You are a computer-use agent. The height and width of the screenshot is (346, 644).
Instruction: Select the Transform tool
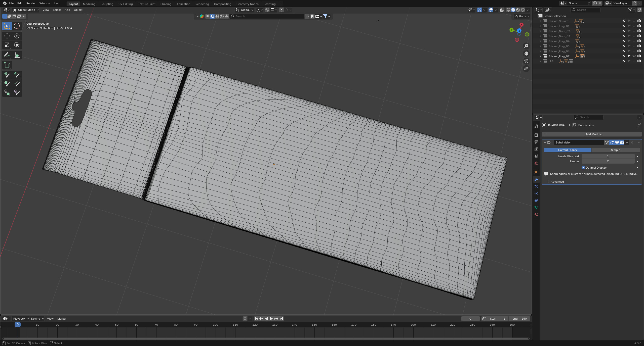[17, 45]
